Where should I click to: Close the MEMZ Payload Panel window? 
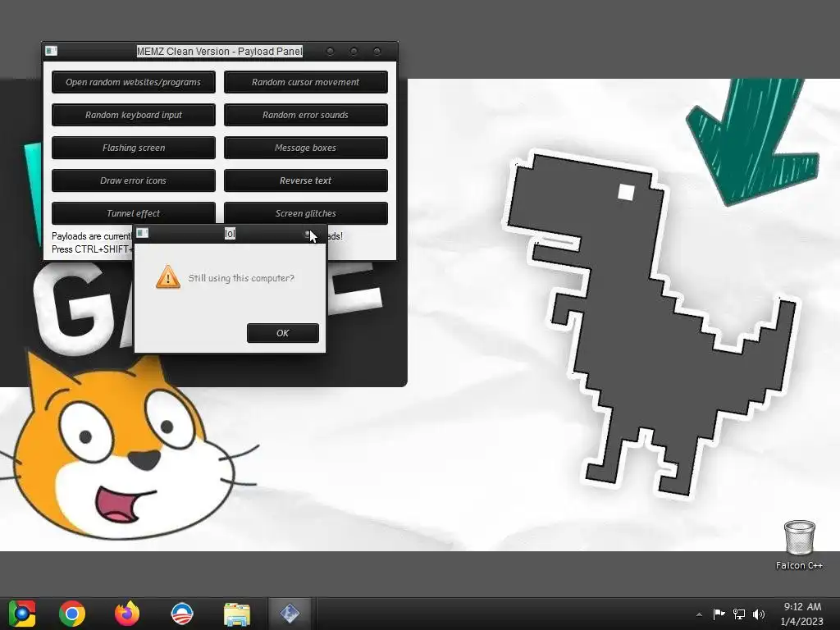tap(377, 51)
